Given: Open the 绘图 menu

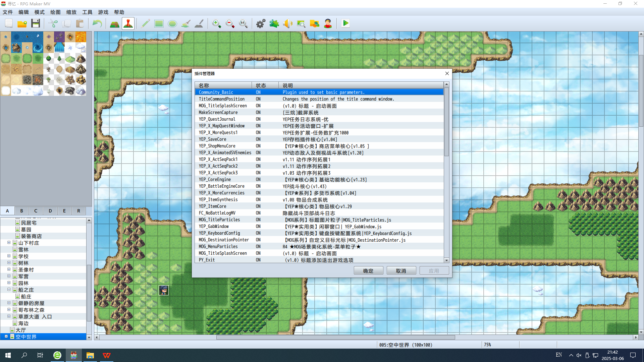Looking at the screenshot, I should pyautogui.click(x=55, y=12).
